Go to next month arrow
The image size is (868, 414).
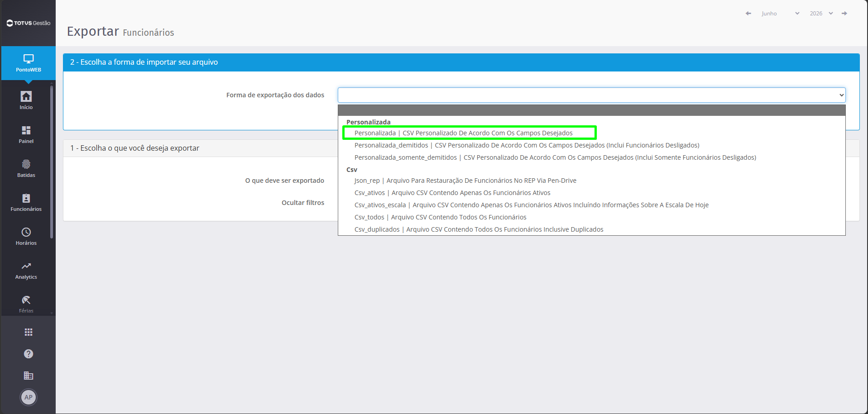[x=844, y=14]
